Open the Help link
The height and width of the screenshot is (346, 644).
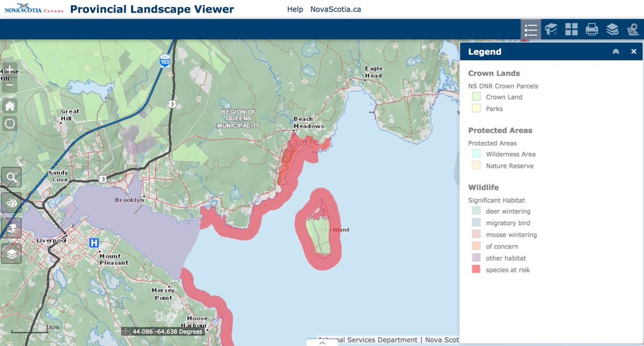pyautogui.click(x=295, y=10)
